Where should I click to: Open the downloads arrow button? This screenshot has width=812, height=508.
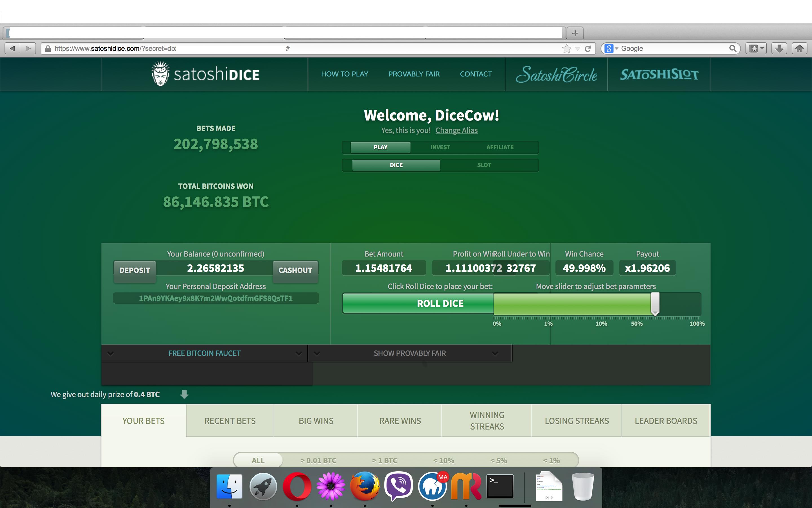pos(779,48)
